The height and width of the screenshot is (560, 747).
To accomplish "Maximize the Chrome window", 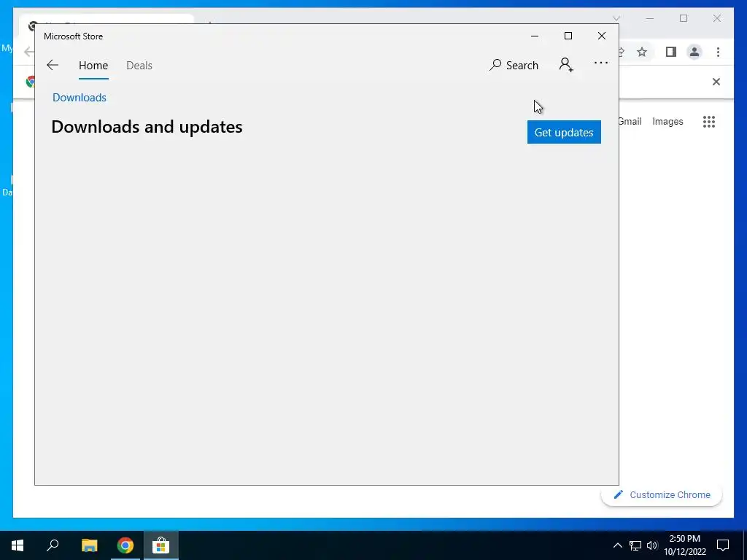I will coord(684,18).
